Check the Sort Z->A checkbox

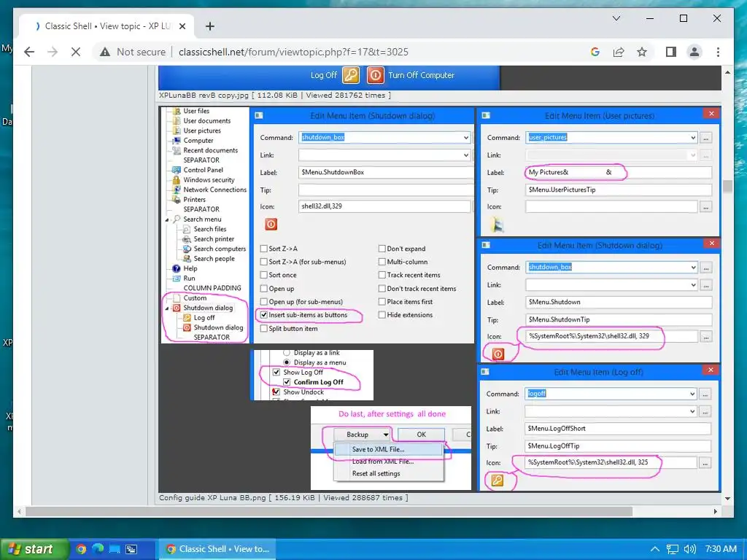(263, 249)
